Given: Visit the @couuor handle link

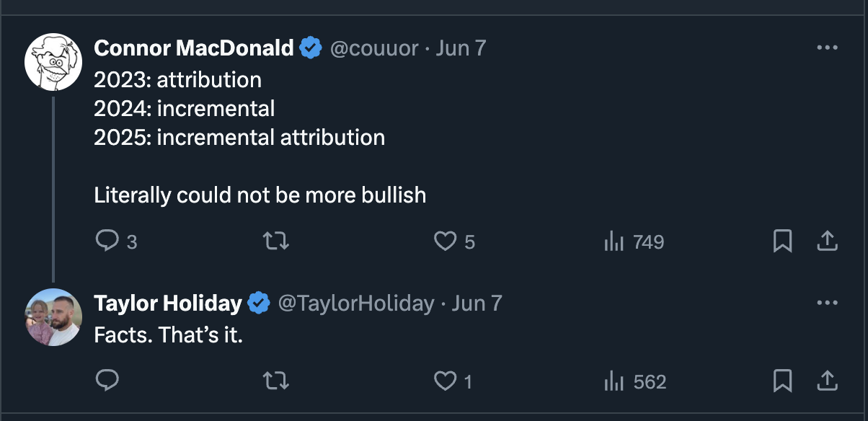Looking at the screenshot, I should [374, 48].
